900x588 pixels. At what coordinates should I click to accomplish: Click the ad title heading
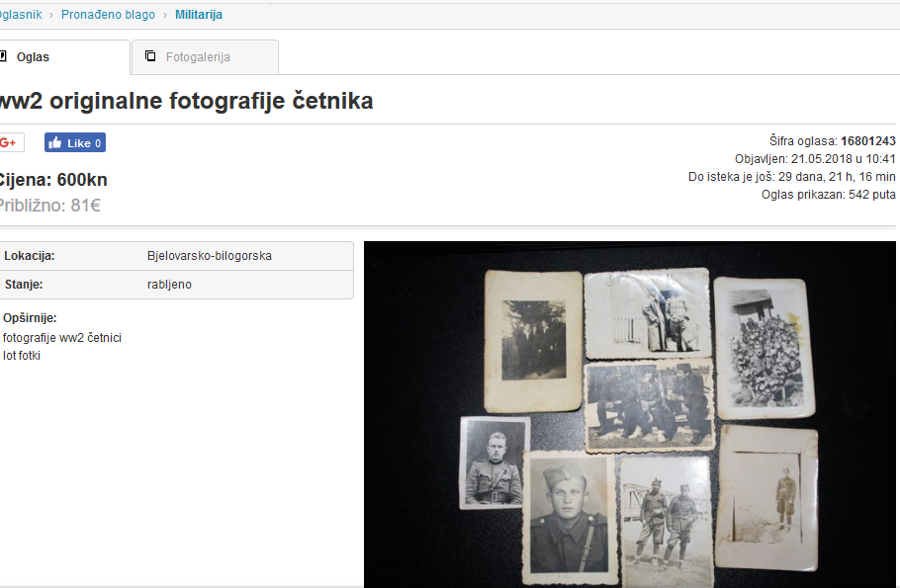[x=185, y=101]
